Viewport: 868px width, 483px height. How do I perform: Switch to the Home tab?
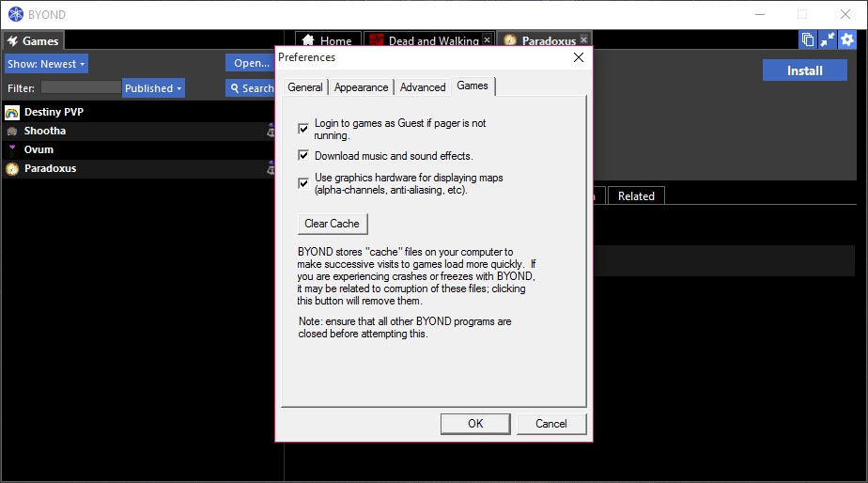pyautogui.click(x=328, y=39)
